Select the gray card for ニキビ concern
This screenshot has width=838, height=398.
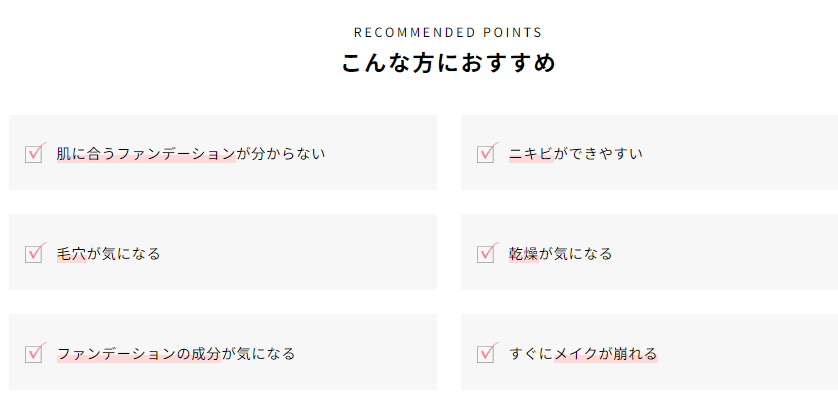point(649,152)
